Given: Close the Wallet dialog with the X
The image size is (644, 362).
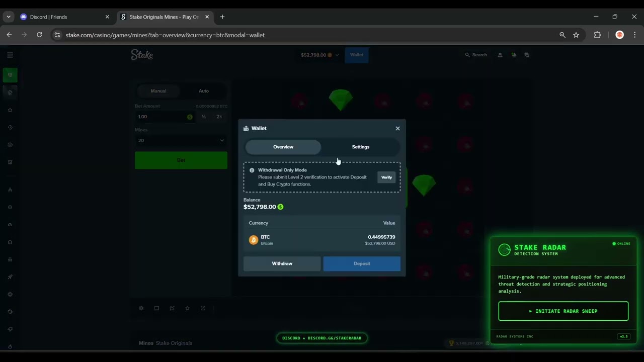Looking at the screenshot, I should (x=397, y=128).
